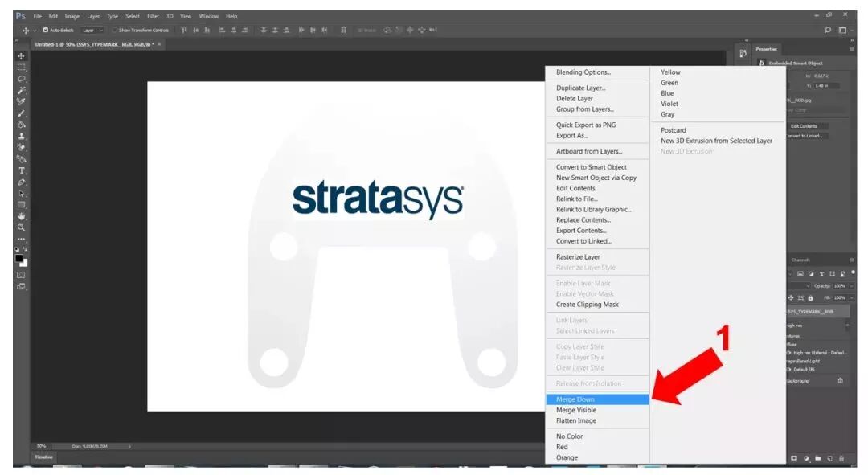Click the Edit Contents button in Properties
Viewport: 868px width, 475px height.
click(804, 126)
